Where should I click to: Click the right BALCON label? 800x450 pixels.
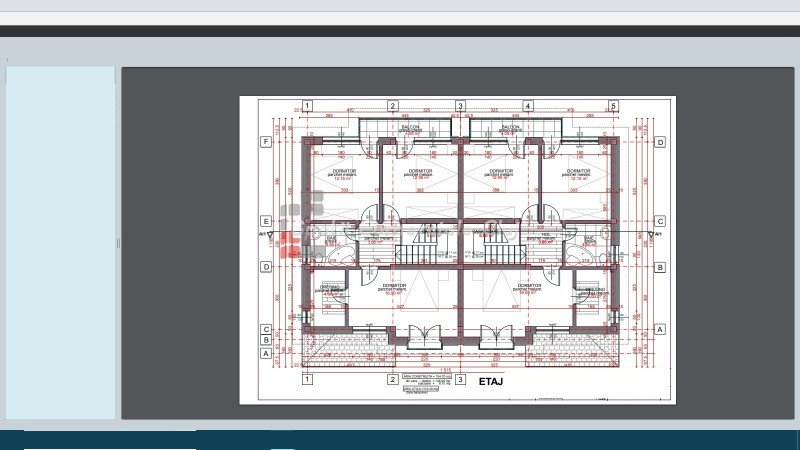tap(510, 129)
